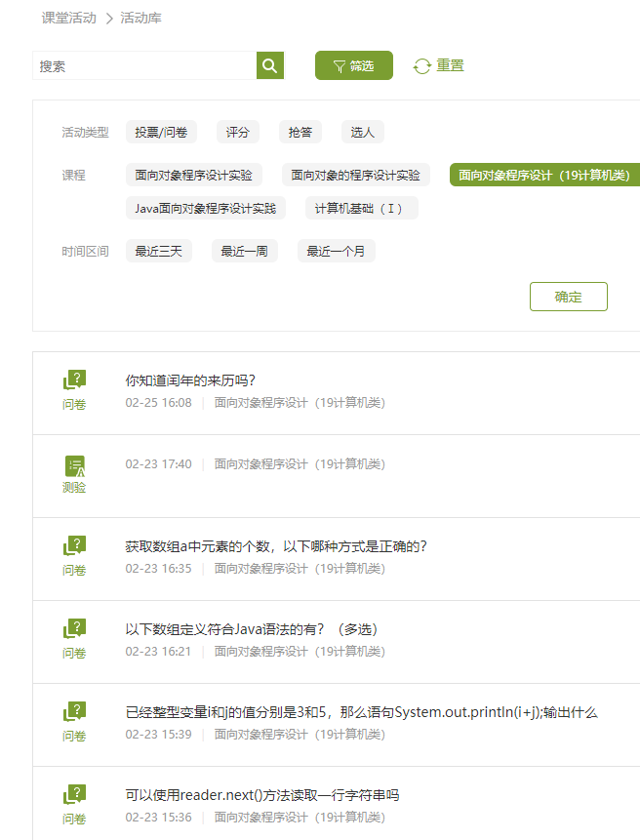Click the 筛选 filter button
The height and width of the screenshot is (840, 640).
pyautogui.click(x=353, y=65)
